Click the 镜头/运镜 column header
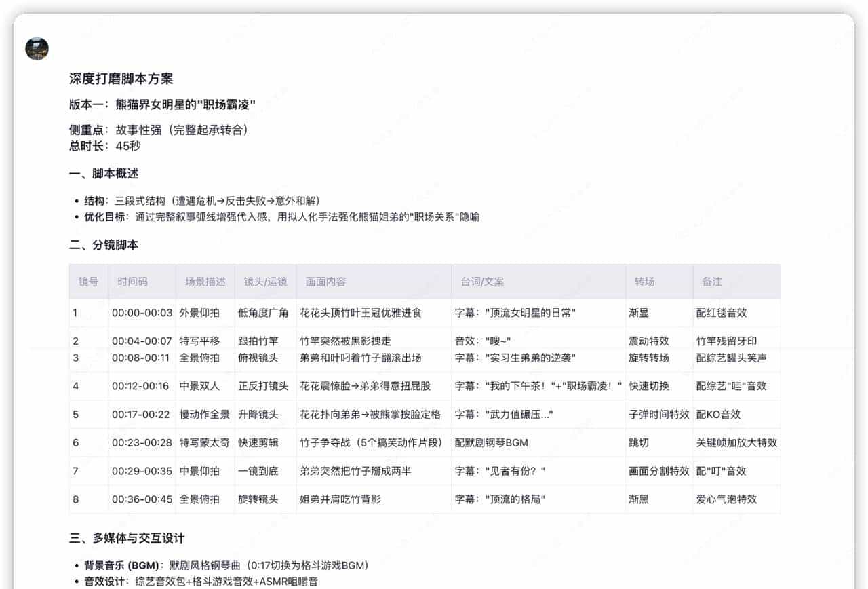 (264, 281)
